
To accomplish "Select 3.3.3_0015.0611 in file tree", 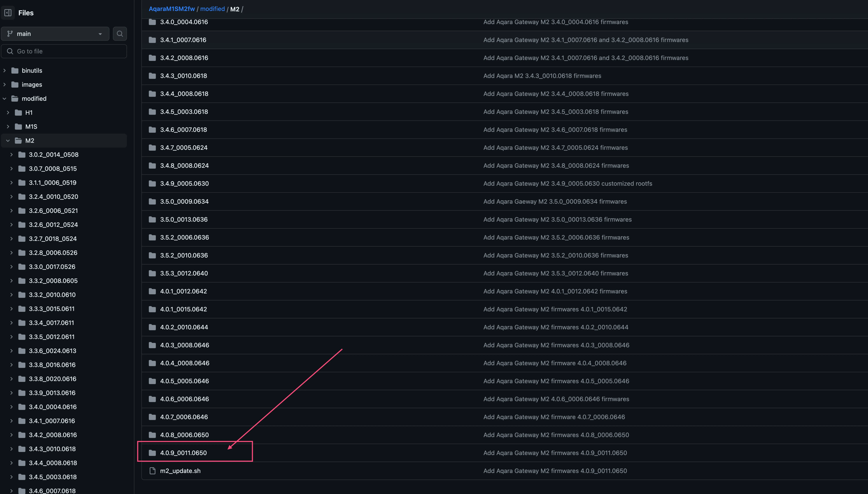I will point(52,309).
